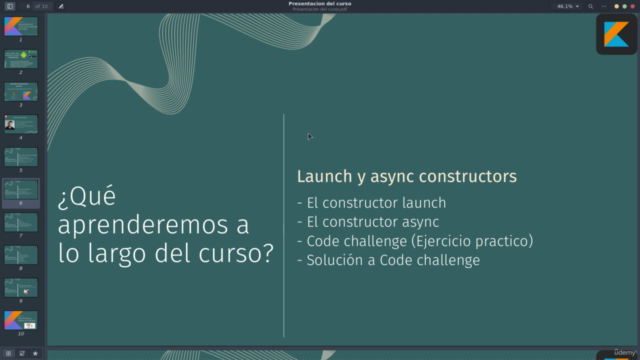The width and height of the screenshot is (640, 360).
Task: Close the viewer with red button
Action: point(633,6)
